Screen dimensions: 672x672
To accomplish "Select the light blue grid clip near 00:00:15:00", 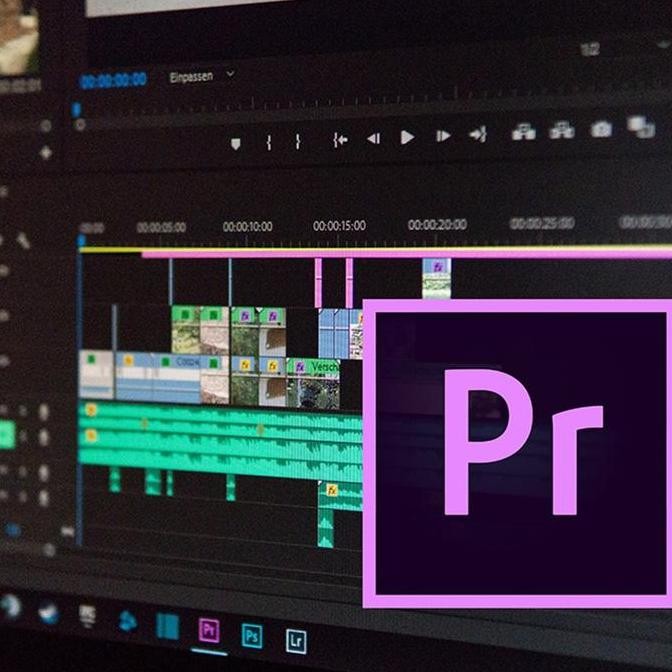I will pyautogui.click(x=334, y=333).
